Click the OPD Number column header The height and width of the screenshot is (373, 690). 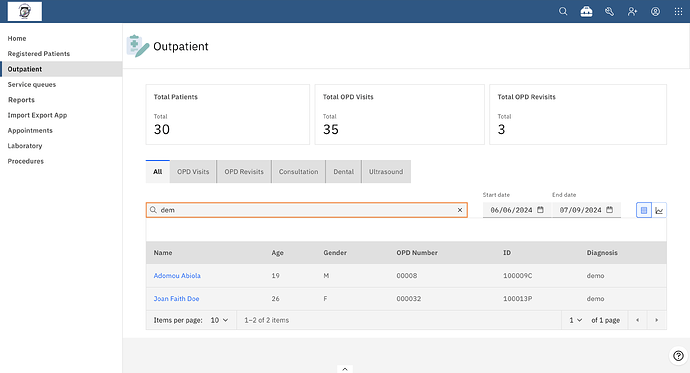pyautogui.click(x=417, y=253)
